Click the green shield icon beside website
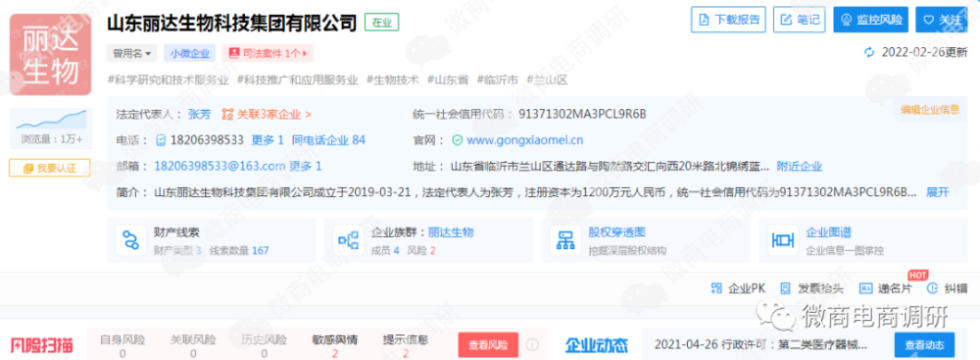This screenshot has height=360, width=980. coord(458,139)
